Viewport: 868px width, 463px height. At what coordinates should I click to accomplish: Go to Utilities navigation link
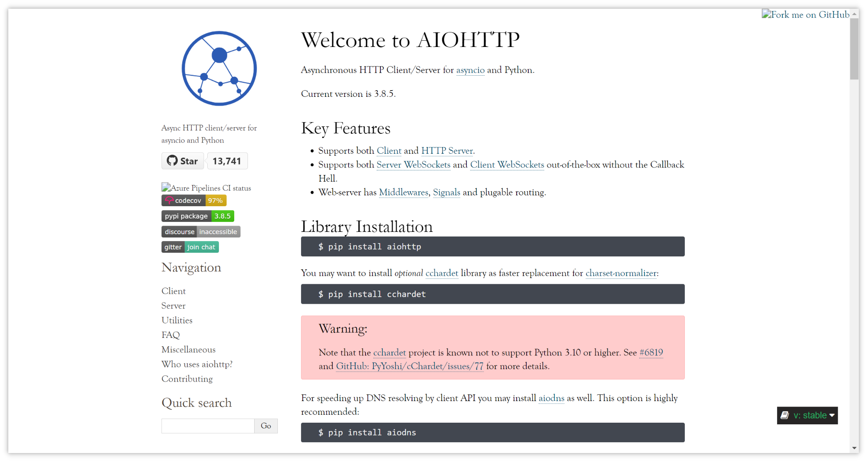click(x=177, y=320)
